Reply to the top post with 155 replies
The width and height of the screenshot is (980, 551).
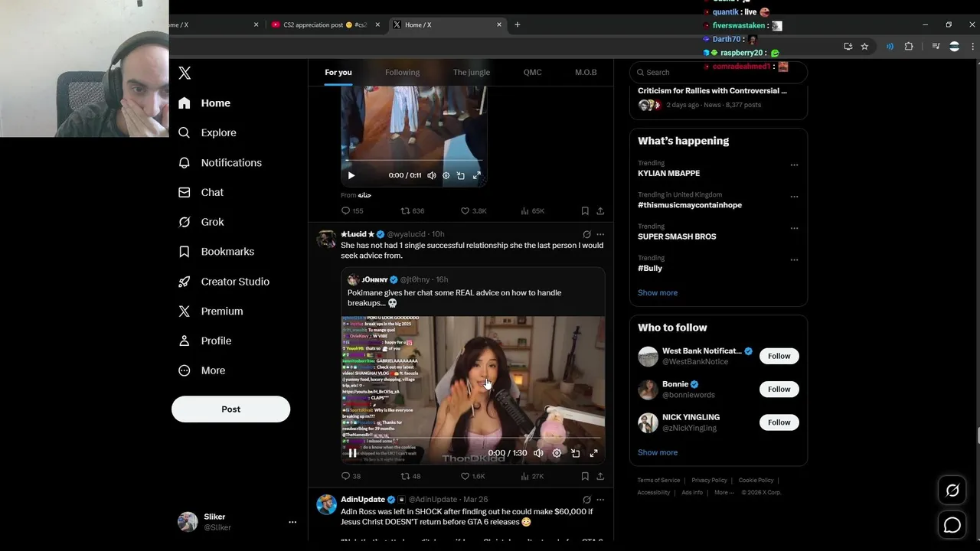352,210
